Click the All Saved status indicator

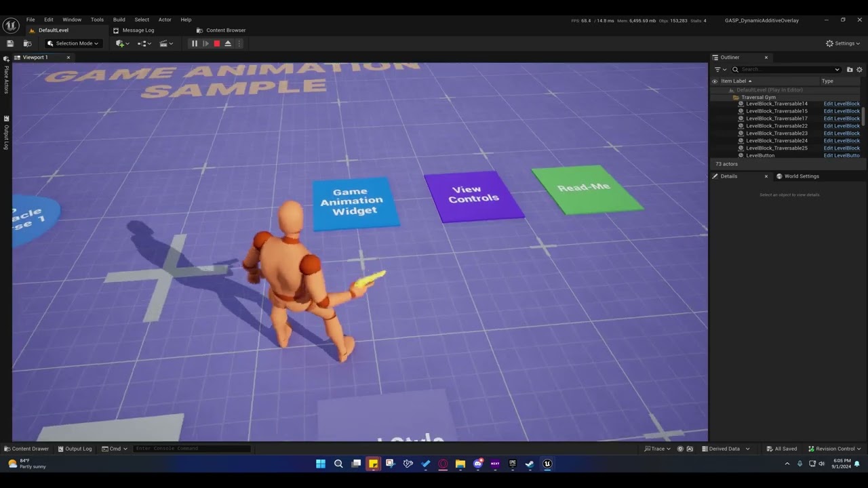781,449
